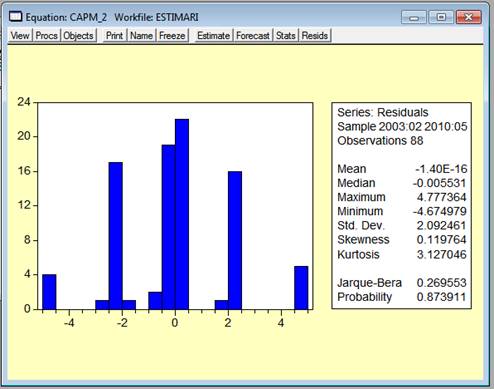Screen dimensions: 494x389
Task: Click the Name button
Action: click(x=141, y=35)
